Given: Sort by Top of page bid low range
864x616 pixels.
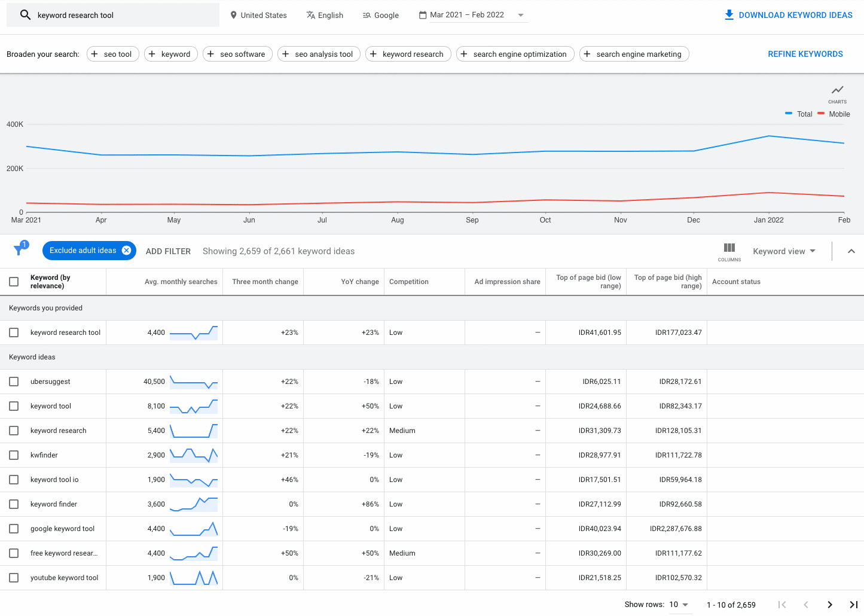Looking at the screenshot, I should (588, 282).
